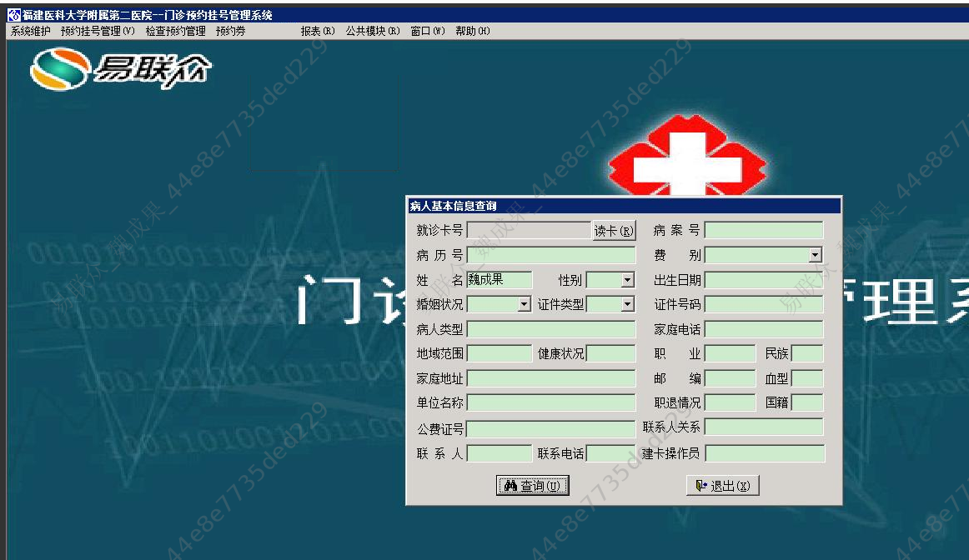969x560 pixels.
Task: Open the 检查预约管理 menu
Action: pyautogui.click(x=175, y=31)
